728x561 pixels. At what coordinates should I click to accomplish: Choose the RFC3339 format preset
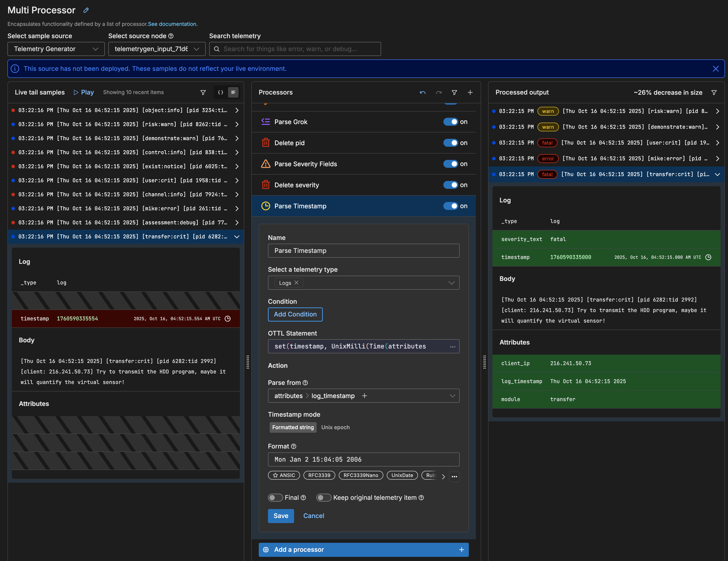pyautogui.click(x=319, y=475)
